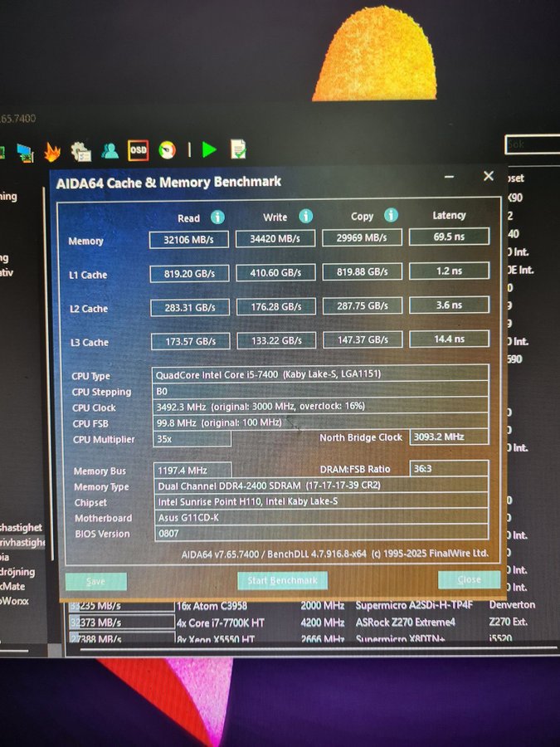
Task: Click the Start Benchmark button
Action: point(282,580)
